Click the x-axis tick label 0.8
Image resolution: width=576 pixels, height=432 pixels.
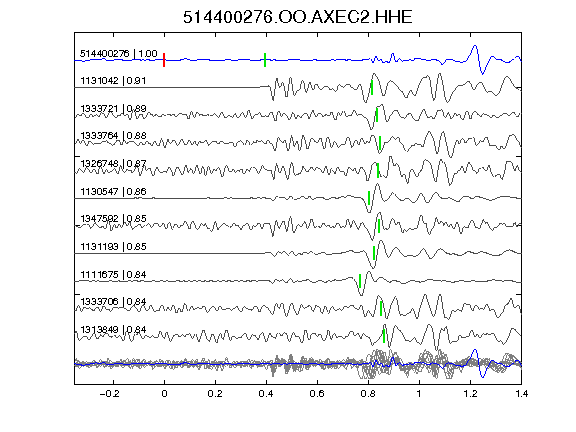coord(368,394)
